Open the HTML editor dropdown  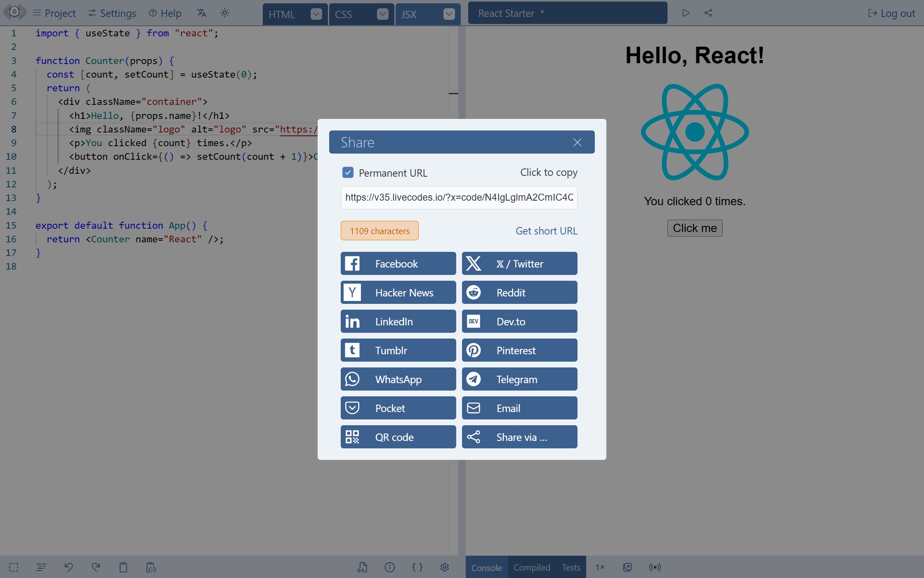316,14
